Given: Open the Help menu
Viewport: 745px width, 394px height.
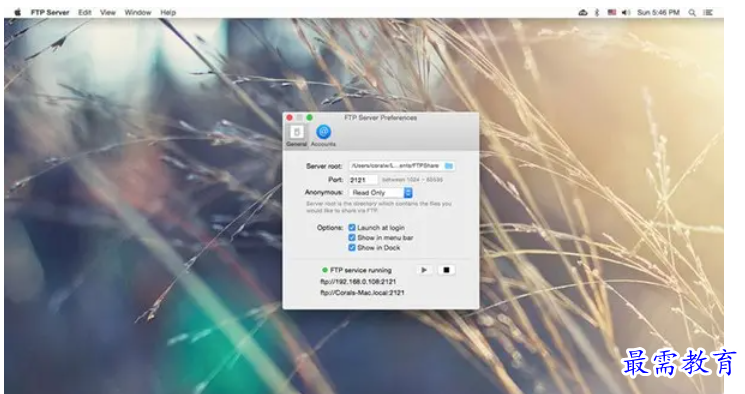Looking at the screenshot, I should [168, 12].
